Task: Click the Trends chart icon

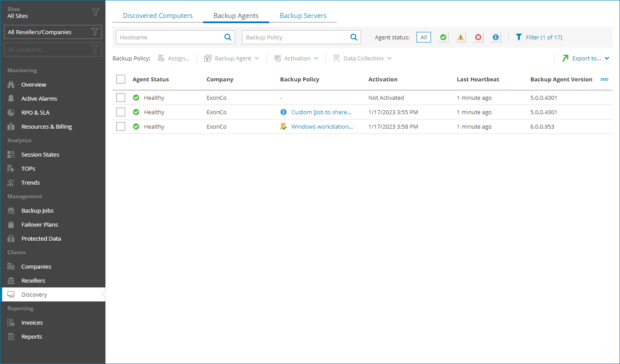Action: click(11, 182)
